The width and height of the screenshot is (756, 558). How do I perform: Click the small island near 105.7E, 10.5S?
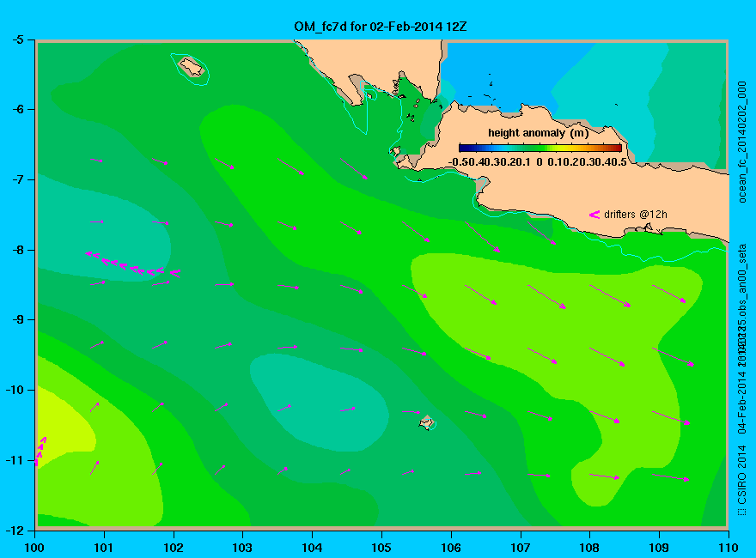click(x=426, y=423)
